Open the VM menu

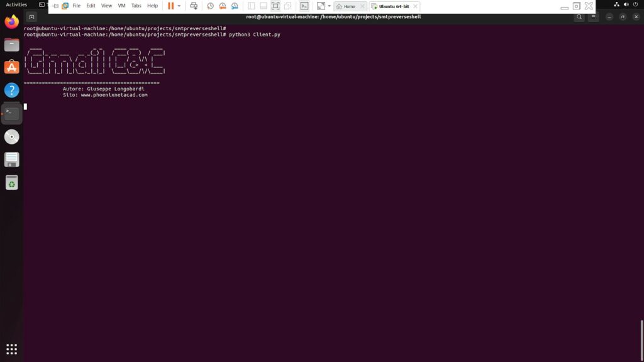click(x=121, y=6)
